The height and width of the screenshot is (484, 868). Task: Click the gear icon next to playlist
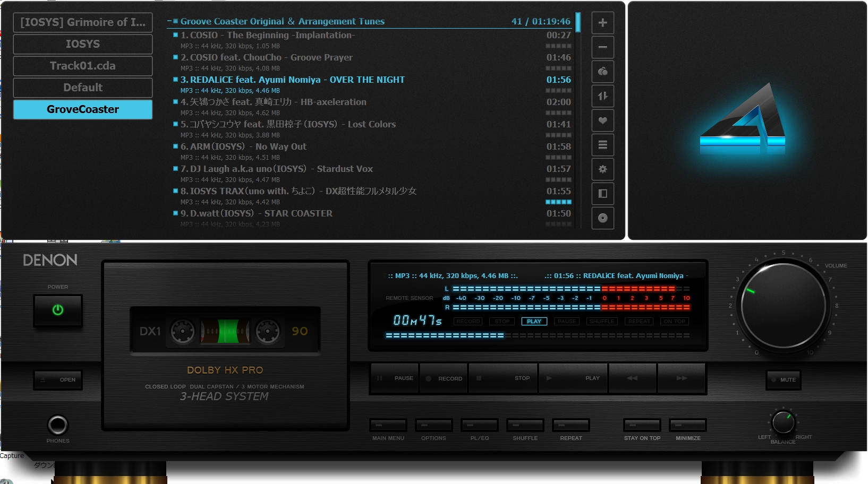603,169
